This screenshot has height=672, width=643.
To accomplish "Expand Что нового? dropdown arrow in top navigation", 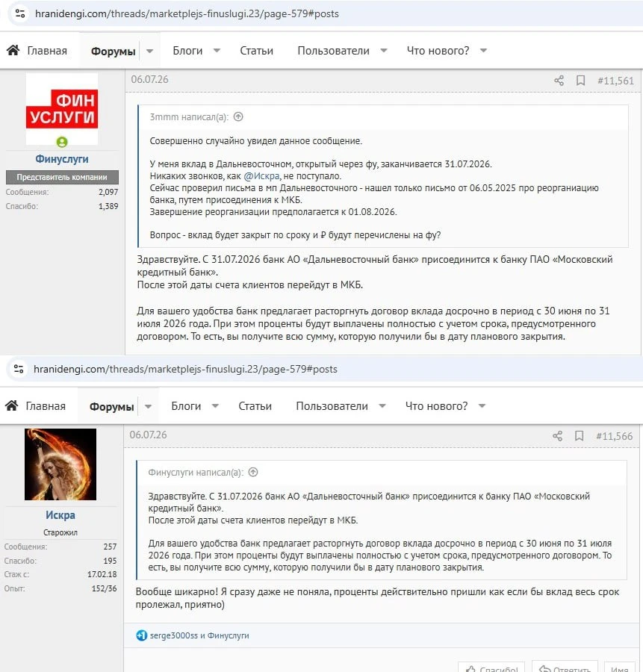I will (x=483, y=51).
